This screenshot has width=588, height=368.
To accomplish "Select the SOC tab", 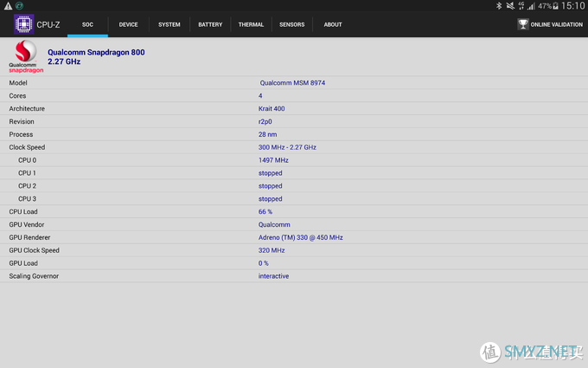I will tap(87, 25).
